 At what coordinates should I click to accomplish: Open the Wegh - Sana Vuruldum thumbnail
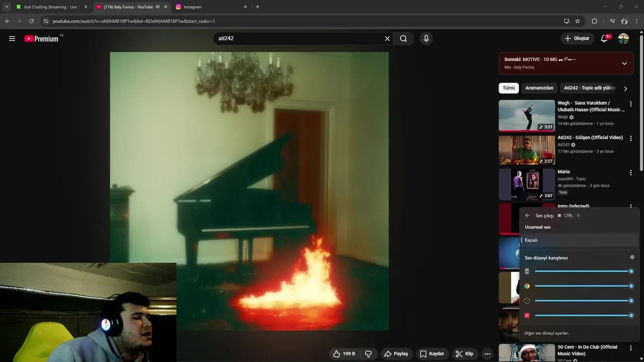pos(527,115)
